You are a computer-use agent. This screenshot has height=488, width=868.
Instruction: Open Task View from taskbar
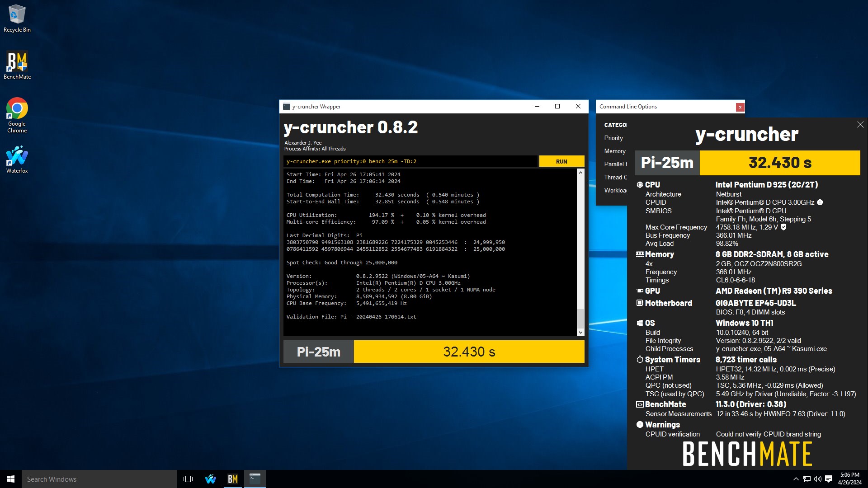coord(188,479)
